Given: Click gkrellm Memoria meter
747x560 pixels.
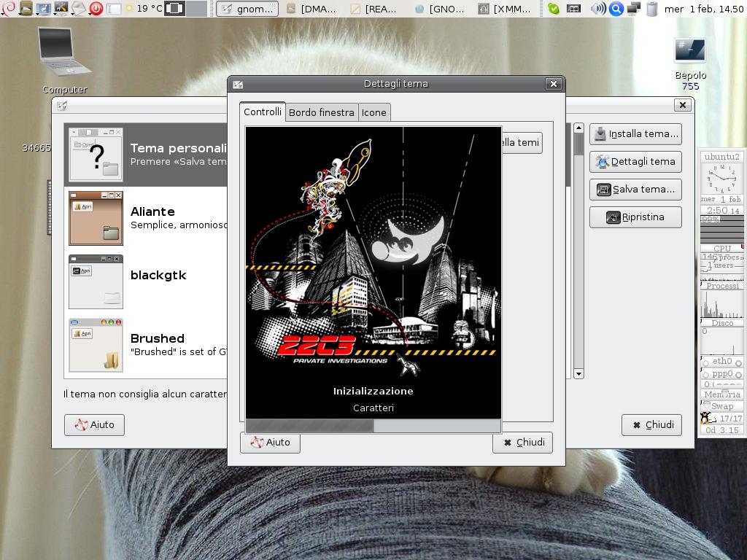Looking at the screenshot, I should pos(722,394).
